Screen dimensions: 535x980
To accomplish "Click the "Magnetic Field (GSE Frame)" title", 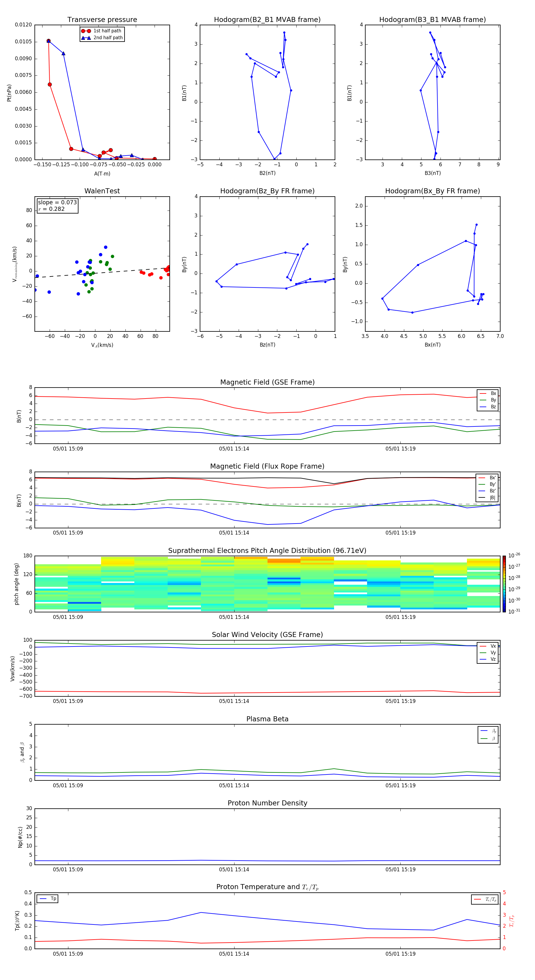I will pos(267,382).
